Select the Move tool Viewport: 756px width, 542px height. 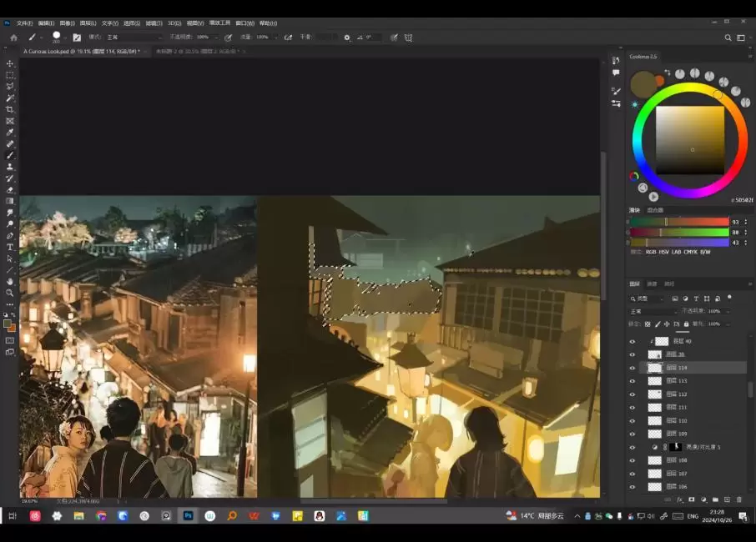click(10, 63)
